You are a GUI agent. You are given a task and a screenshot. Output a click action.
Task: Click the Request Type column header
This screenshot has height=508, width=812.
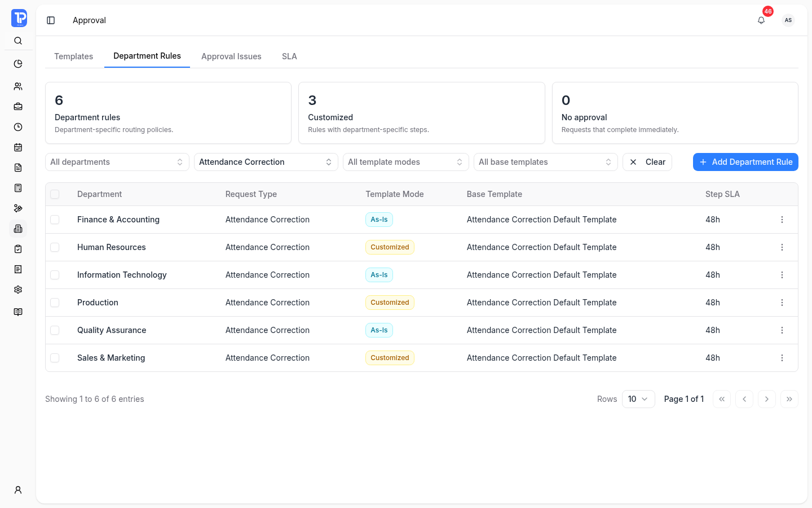pyautogui.click(x=251, y=194)
